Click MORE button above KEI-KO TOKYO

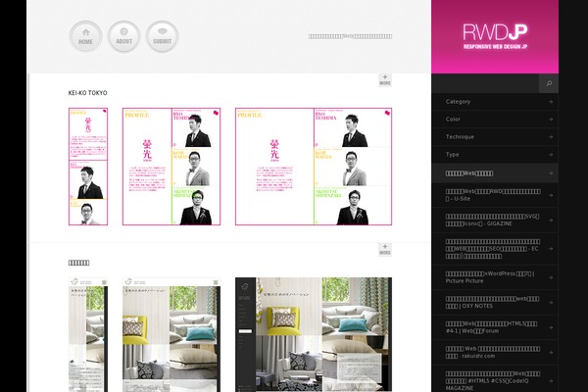click(385, 80)
